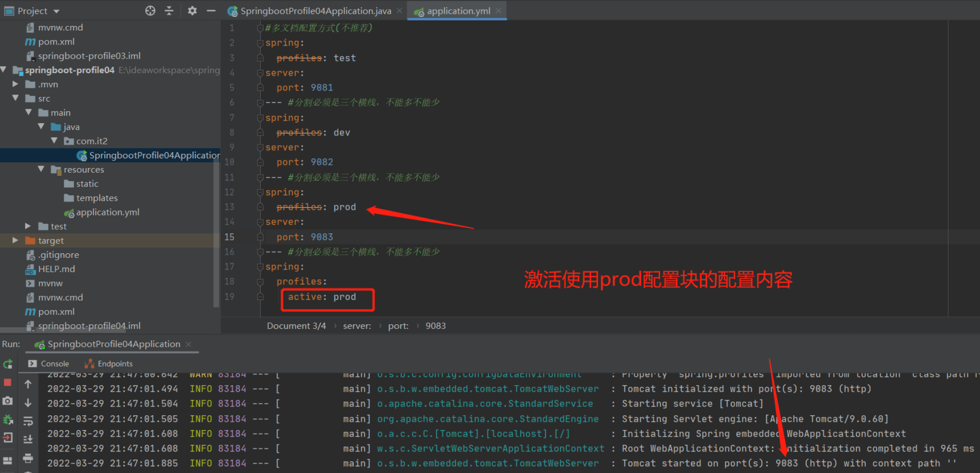This screenshot has width=980, height=473.
Task: Jump down the stack trace with down arrow
Action: pyautogui.click(x=28, y=403)
